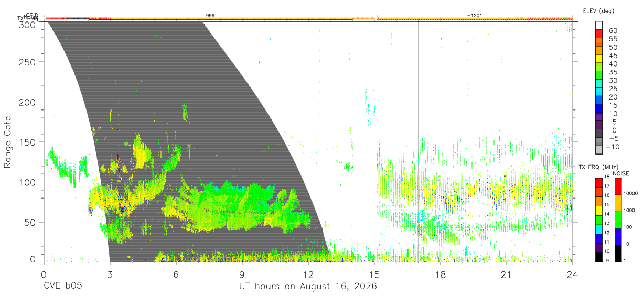
Task: Select the white top swatch of the ELEV bar
Action: tap(599, 25)
